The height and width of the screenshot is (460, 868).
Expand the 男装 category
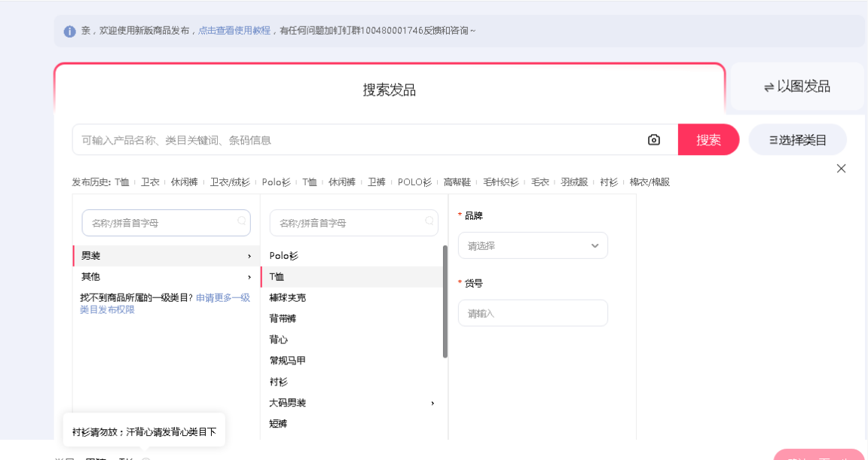166,256
